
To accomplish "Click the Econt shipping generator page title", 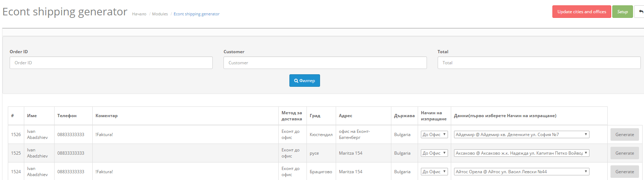I will (x=65, y=12).
